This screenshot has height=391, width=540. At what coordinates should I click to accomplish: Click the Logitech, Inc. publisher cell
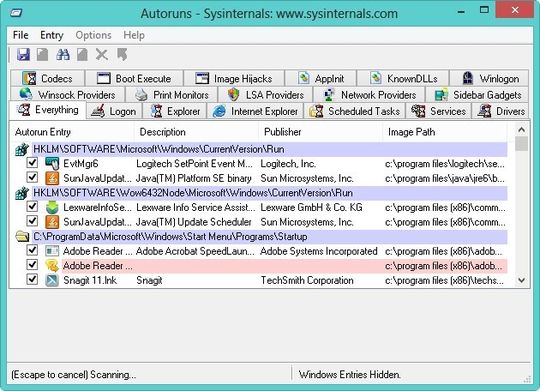point(288,164)
